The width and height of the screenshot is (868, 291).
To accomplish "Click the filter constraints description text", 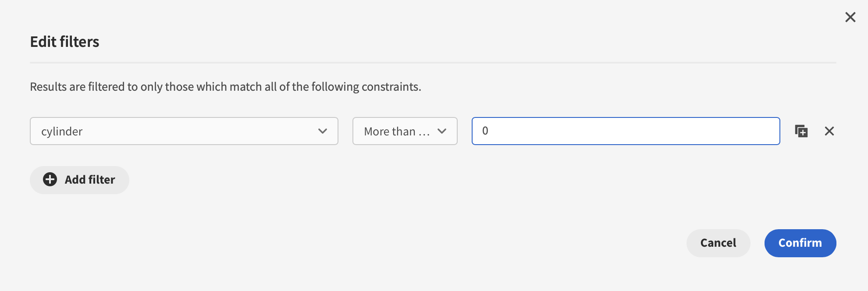I will click(x=225, y=87).
